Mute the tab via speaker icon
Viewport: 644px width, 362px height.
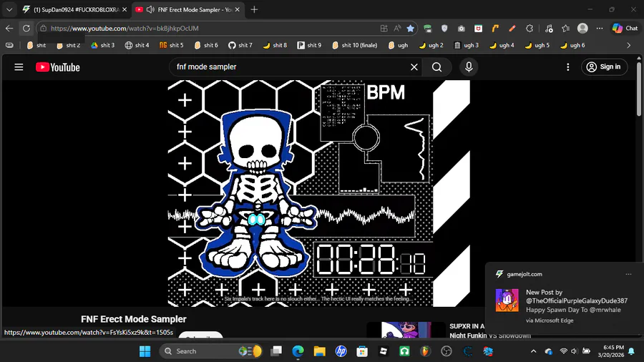[150, 9]
